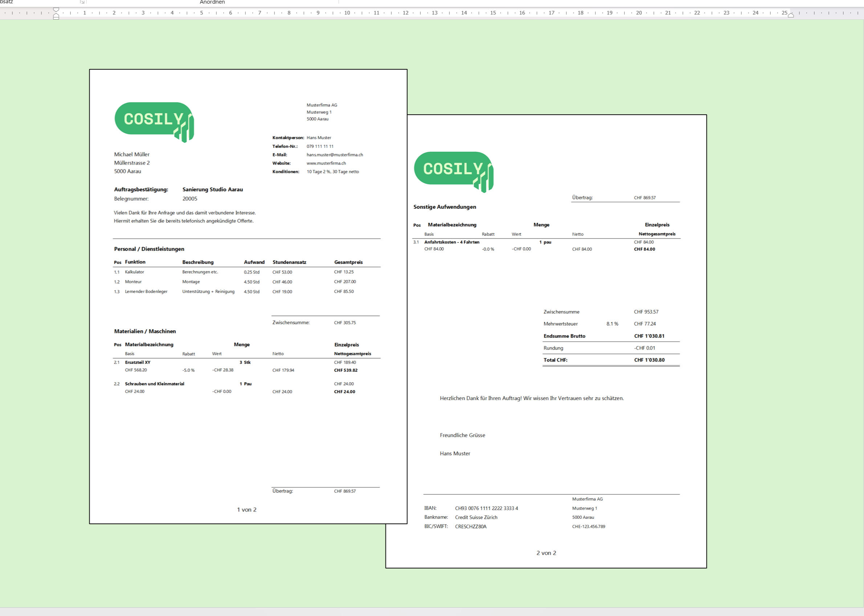
Task: Click the '1 von 2' page number
Action: point(246,509)
